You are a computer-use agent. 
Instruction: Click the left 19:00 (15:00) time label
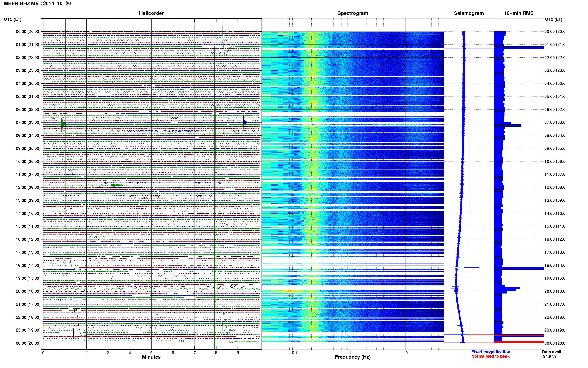coord(28,278)
